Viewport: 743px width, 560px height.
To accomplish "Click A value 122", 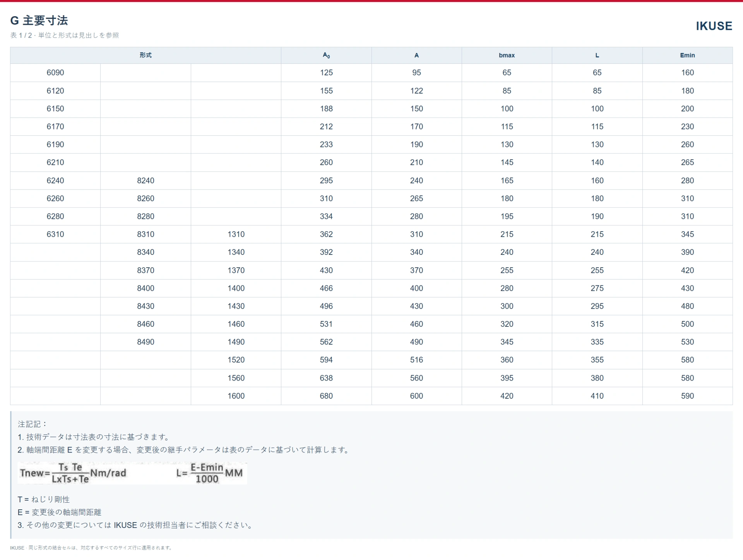I will coord(417,91).
